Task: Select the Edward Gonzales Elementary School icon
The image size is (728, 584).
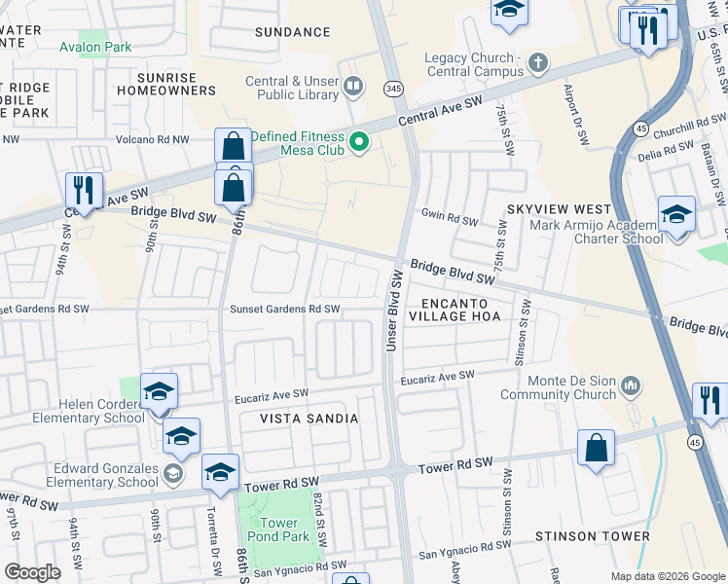Action: (173, 474)
